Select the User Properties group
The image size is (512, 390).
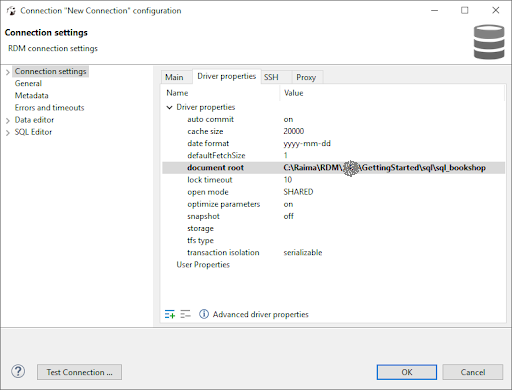[203, 265]
